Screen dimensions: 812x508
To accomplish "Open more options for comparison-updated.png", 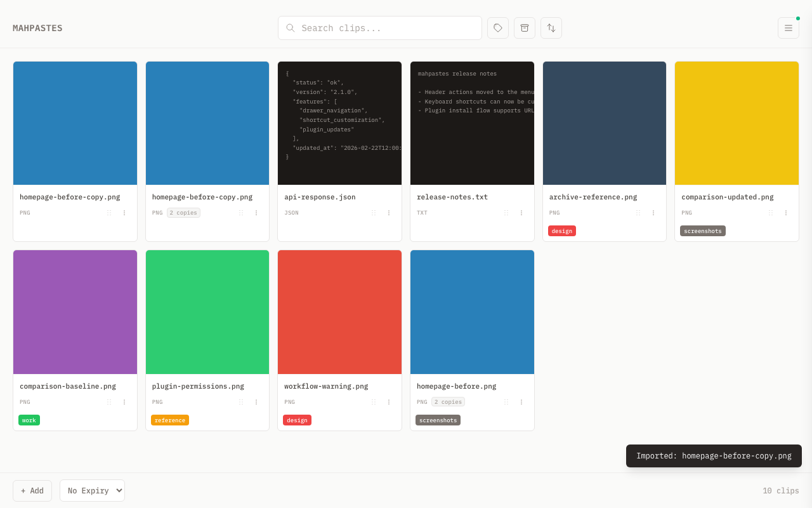I will point(786,213).
